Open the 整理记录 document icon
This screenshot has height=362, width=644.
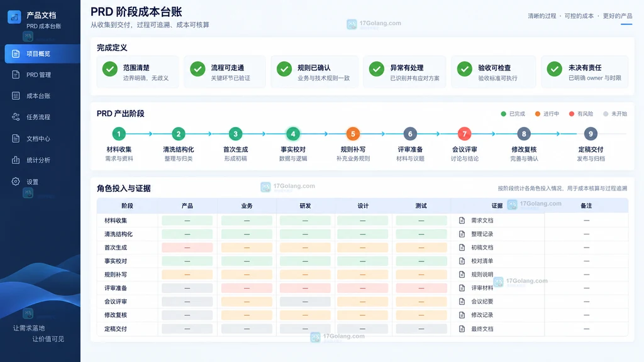pyautogui.click(x=462, y=234)
